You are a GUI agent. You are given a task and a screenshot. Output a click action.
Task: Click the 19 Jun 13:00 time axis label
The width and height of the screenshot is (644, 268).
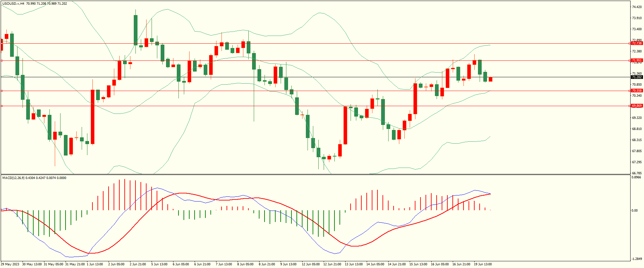click(x=483, y=264)
